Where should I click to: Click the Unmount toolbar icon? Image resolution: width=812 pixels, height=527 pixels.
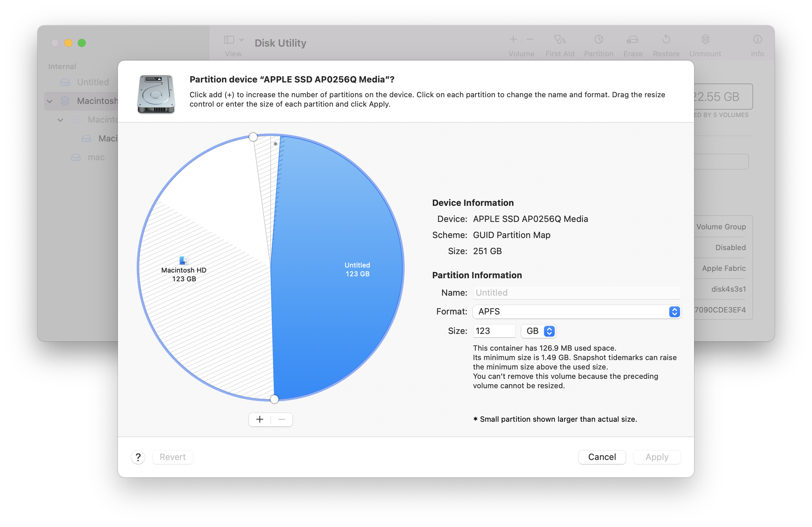coord(705,40)
